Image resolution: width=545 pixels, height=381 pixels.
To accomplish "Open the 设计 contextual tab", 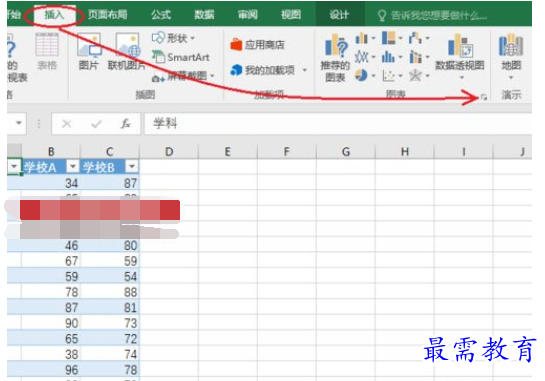I will pyautogui.click(x=339, y=15).
